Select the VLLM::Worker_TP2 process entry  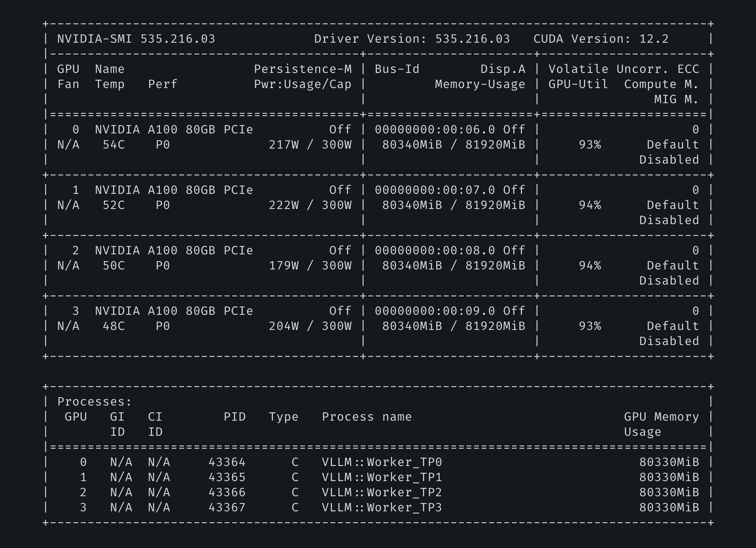pyautogui.click(x=382, y=492)
